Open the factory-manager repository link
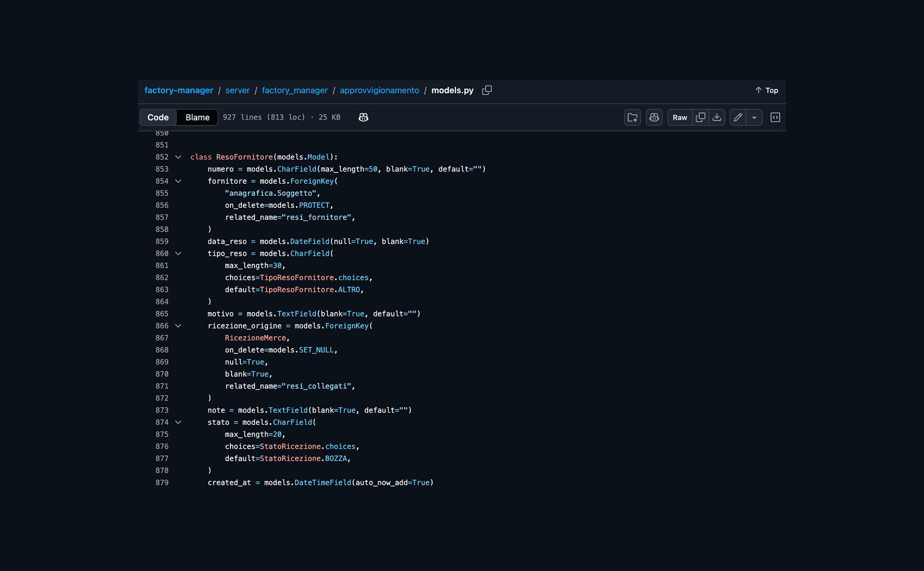This screenshot has width=924, height=571. 179,90
